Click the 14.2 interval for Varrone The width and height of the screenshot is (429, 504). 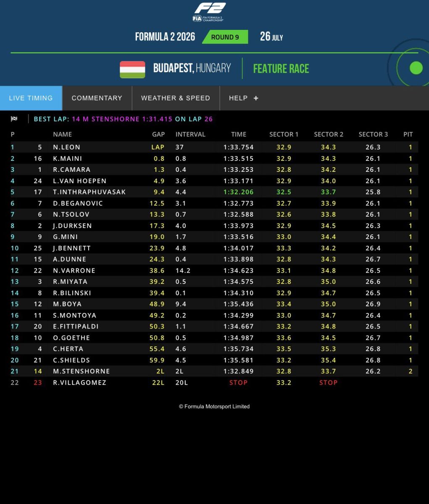[x=183, y=270]
